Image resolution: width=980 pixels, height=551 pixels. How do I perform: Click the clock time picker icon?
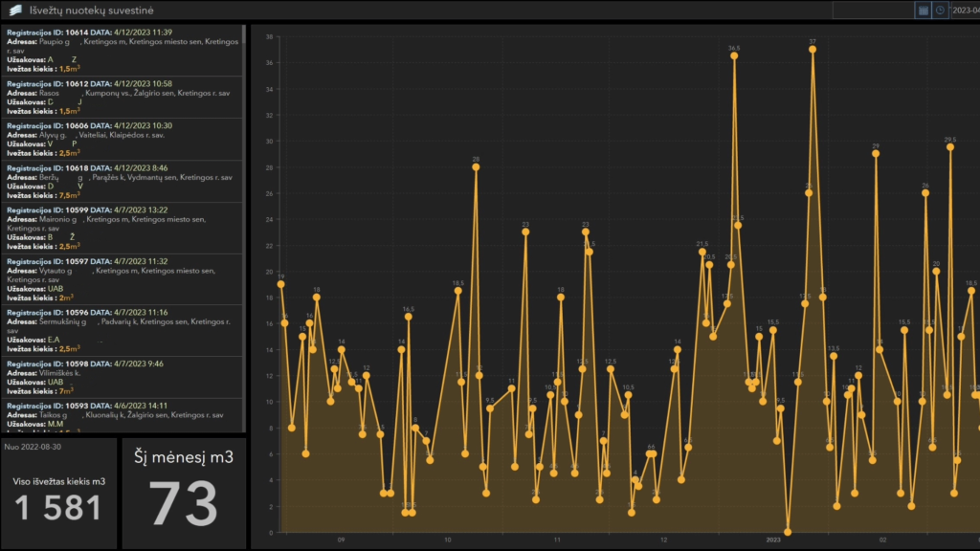[940, 11]
